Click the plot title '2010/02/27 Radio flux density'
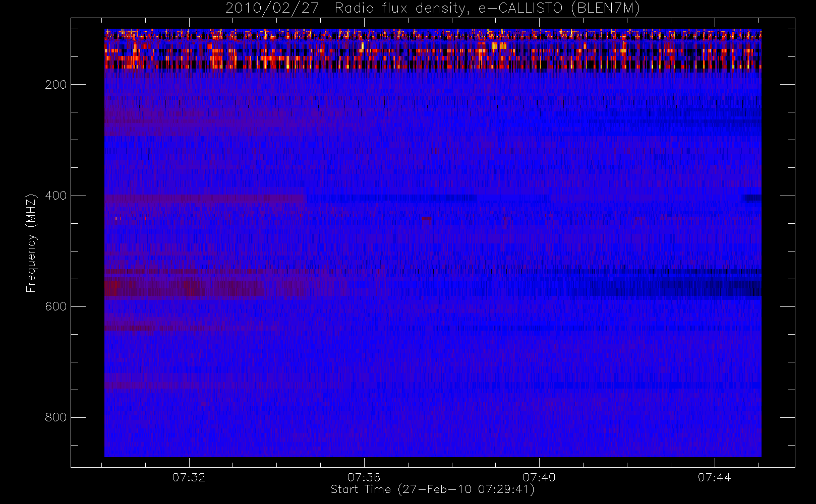The image size is (816, 504). pyautogui.click(x=433, y=9)
